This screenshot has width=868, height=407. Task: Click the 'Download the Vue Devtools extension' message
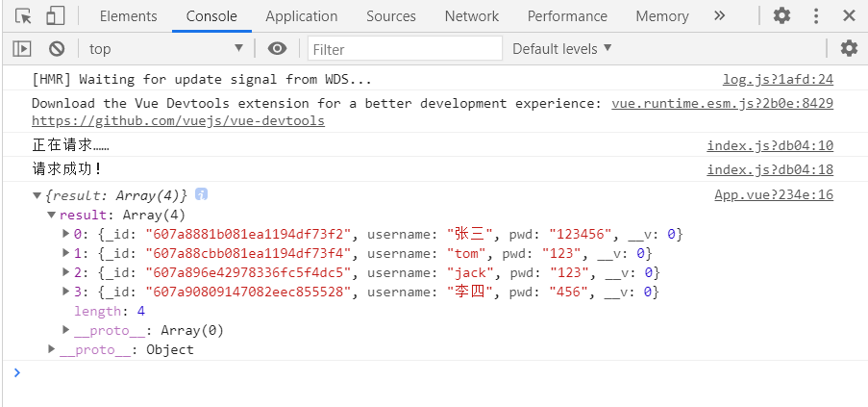[315, 104]
